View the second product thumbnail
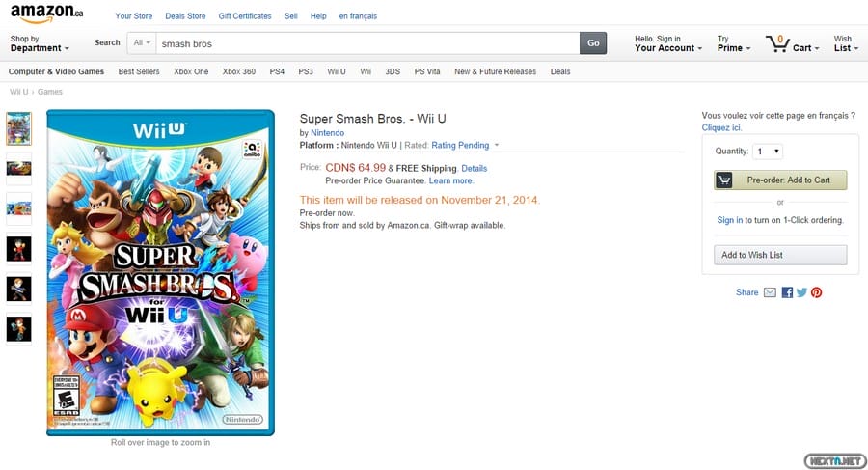The image size is (868, 470). 19,168
